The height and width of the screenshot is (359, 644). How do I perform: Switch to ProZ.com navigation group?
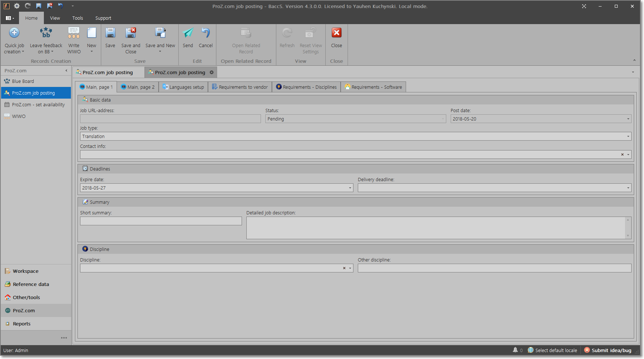coord(36,310)
